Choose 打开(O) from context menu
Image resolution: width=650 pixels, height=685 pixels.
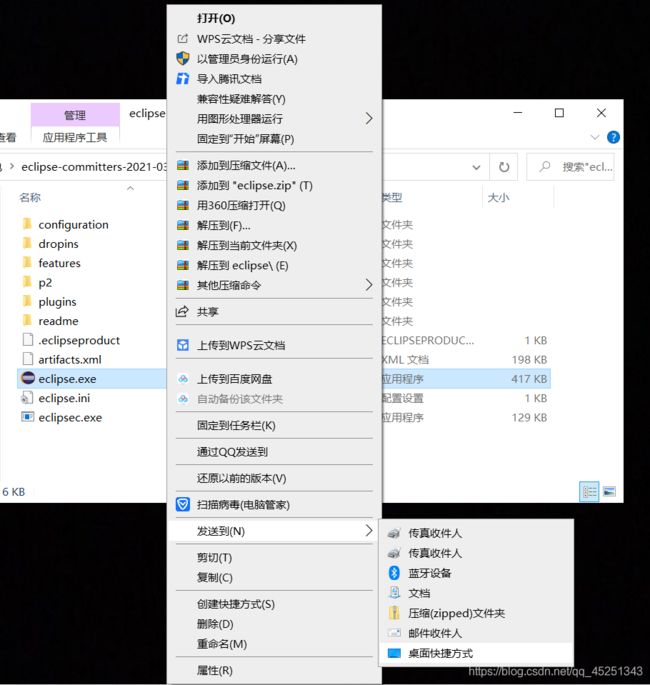(274, 18)
